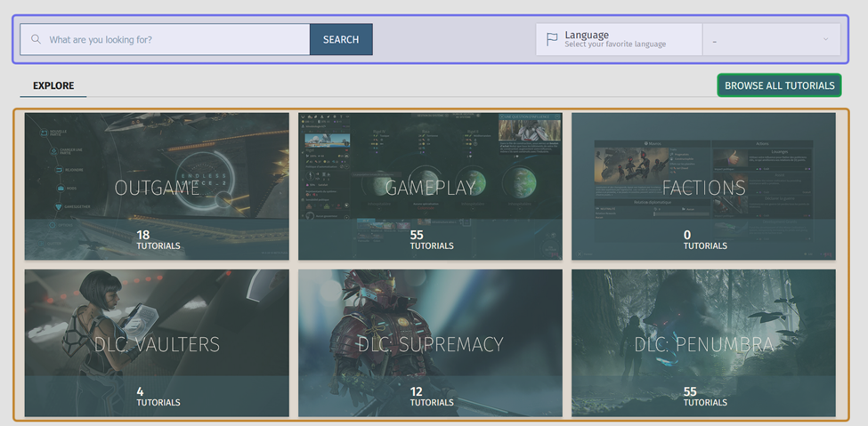The image size is (868, 426).
Task: Switch to the EXPLORE tab
Action: pyautogui.click(x=53, y=86)
